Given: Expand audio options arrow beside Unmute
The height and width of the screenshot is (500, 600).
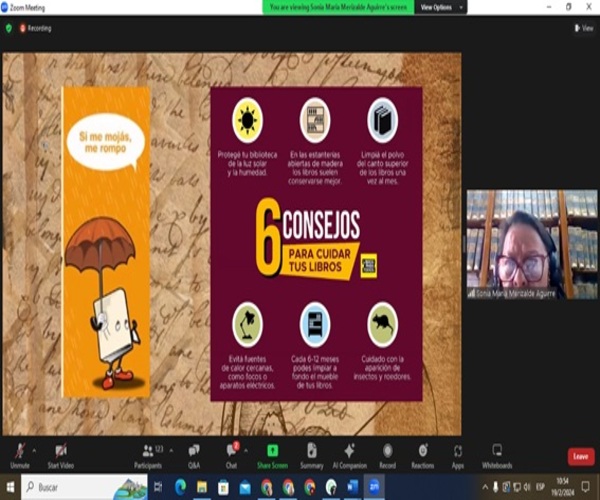Looking at the screenshot, I should pos(33,448).
